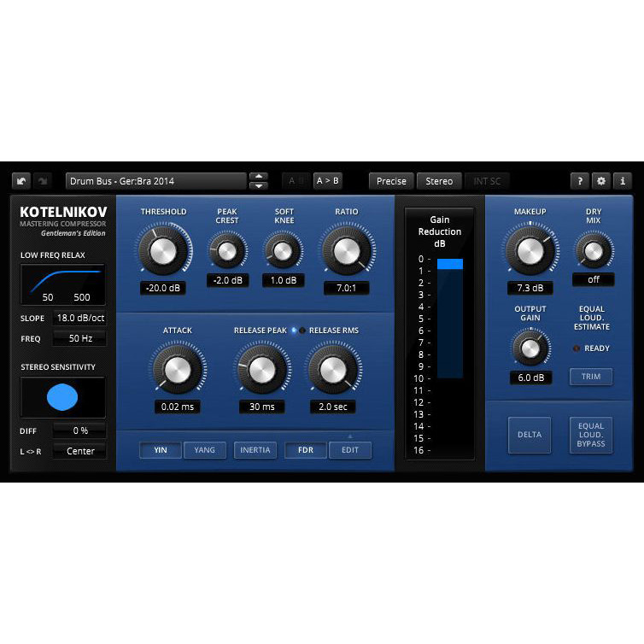
Task: Click the undo arrow icon
Action: click(21, 181)
